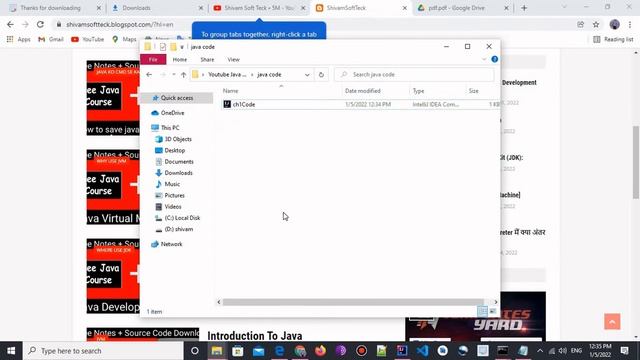Go up one folder level

183,75
